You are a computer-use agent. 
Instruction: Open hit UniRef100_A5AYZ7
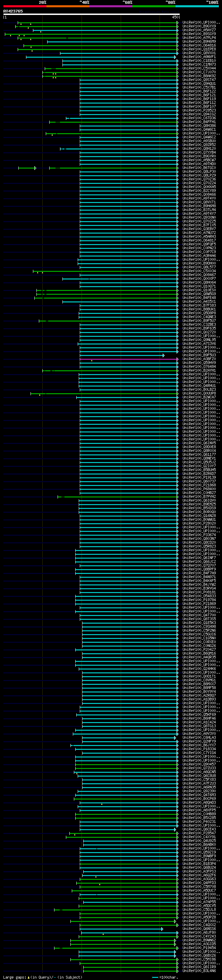[199, 30]
